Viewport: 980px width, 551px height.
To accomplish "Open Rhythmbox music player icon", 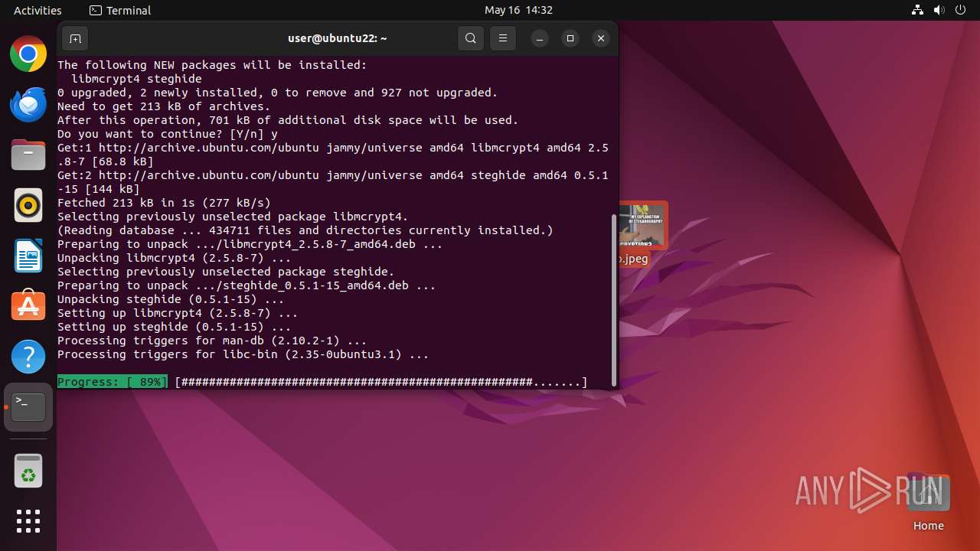I will click(28, 206).
